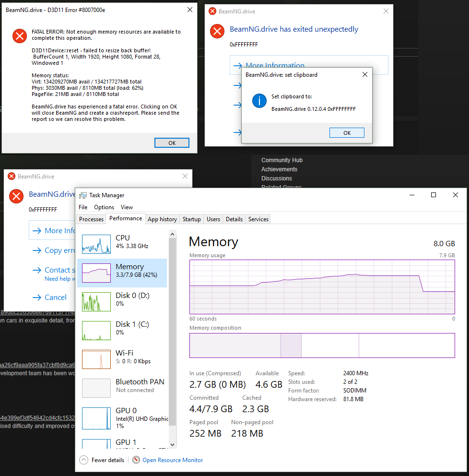
Task: Open Resource Monitor link
Action: (x=173, y=460)
